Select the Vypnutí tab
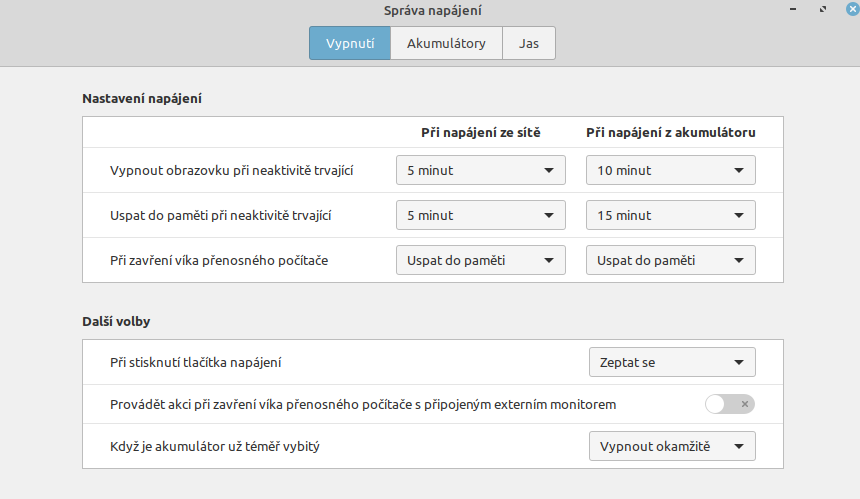 point(349,43)
